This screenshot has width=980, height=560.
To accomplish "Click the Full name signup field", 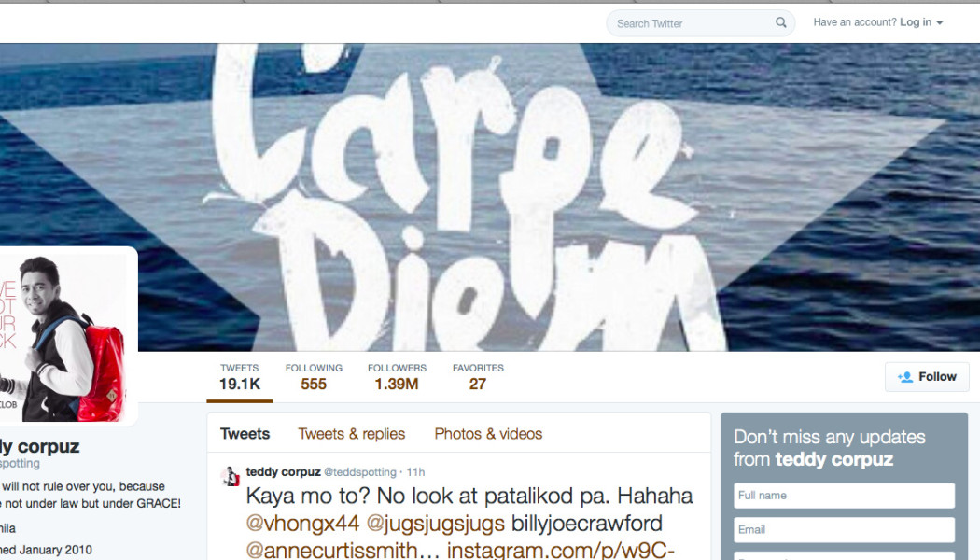I will point(844,496).
